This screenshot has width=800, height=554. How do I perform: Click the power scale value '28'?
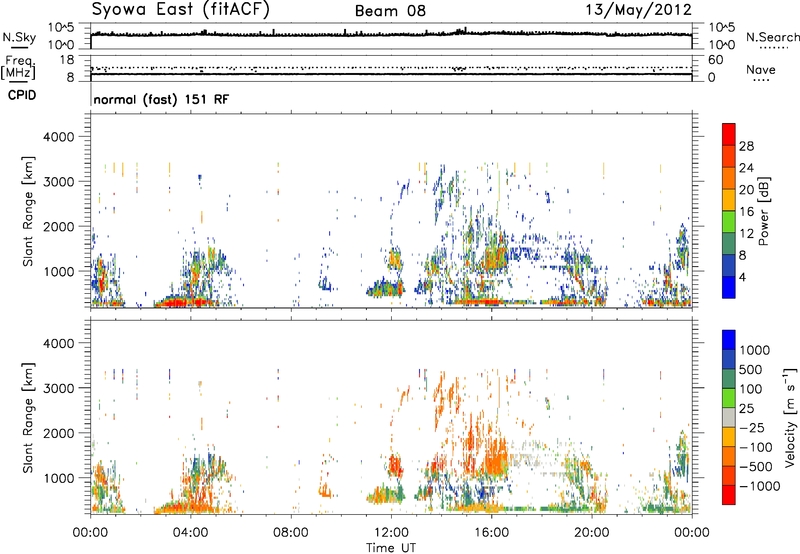(x=746, y=146)
